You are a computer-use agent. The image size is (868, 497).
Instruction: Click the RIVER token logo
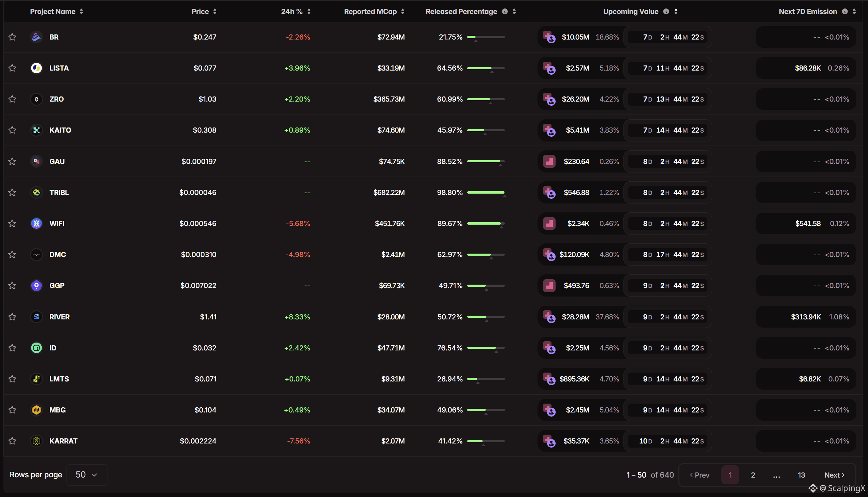pyautogui.click(x=36, y=317)
